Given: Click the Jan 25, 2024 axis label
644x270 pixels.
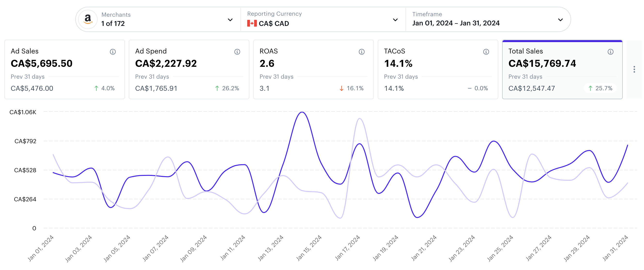Looking at the screenshot, I should click(x=500, y=248).
